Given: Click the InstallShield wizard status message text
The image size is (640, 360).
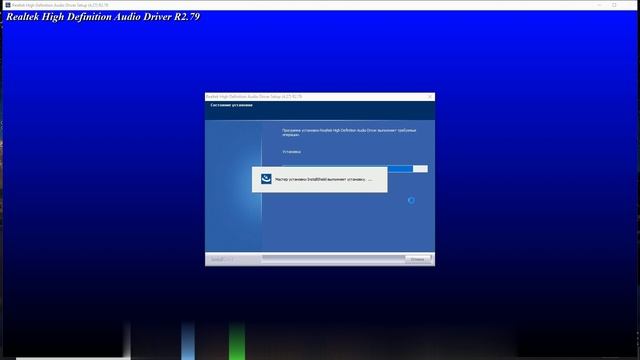Looking at the screenshot, I should 323,179.
